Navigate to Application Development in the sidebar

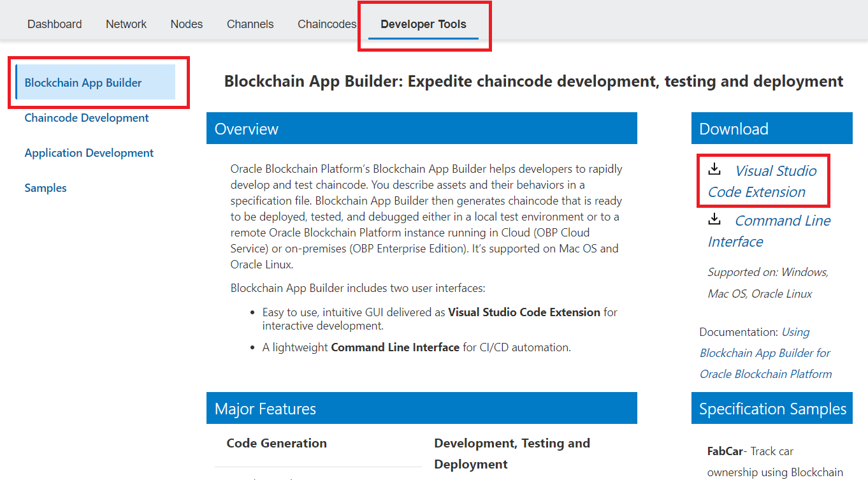[x=89, y=153]
